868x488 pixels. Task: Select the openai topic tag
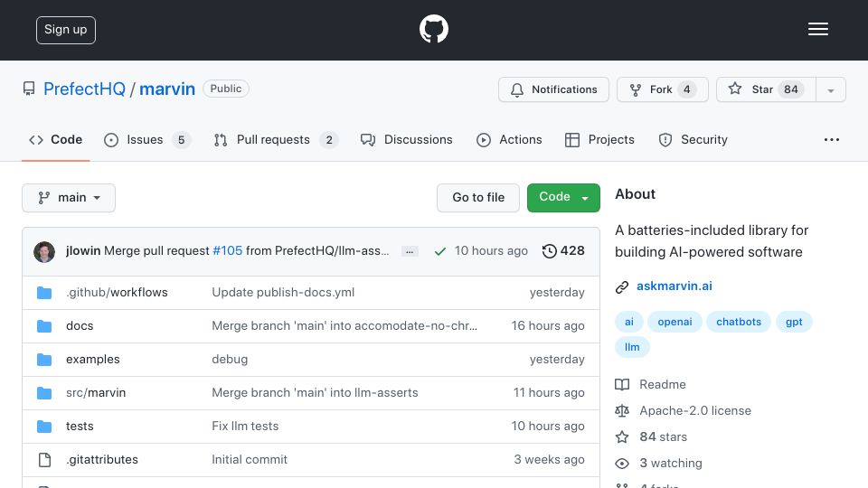click(675, 322)
